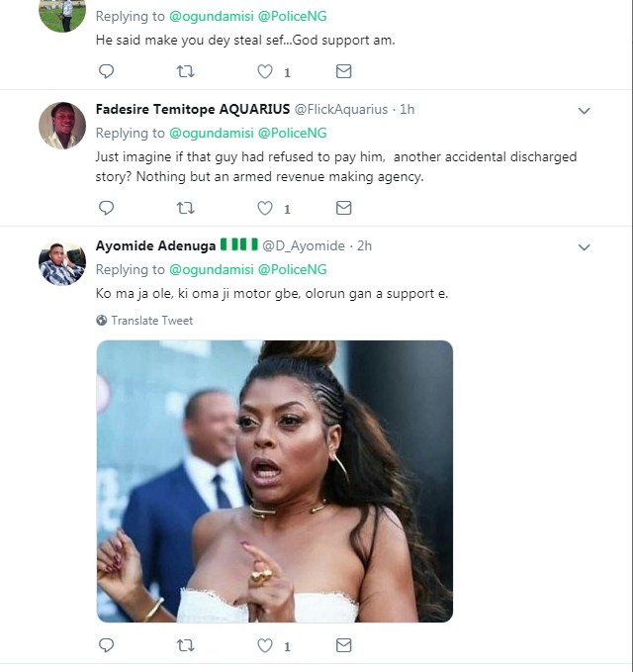Send Ayomide's tweet via direct message
The height and width of the screenshot is (672, 633).
point(343,645)
